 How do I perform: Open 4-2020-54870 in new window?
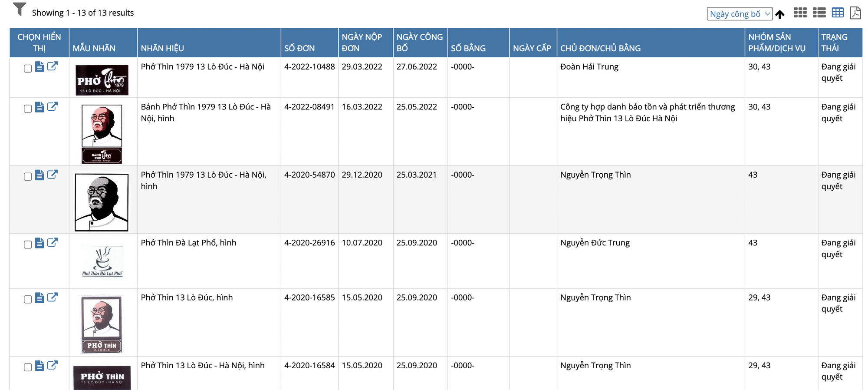pyautogui.click(x=52, y=174)
